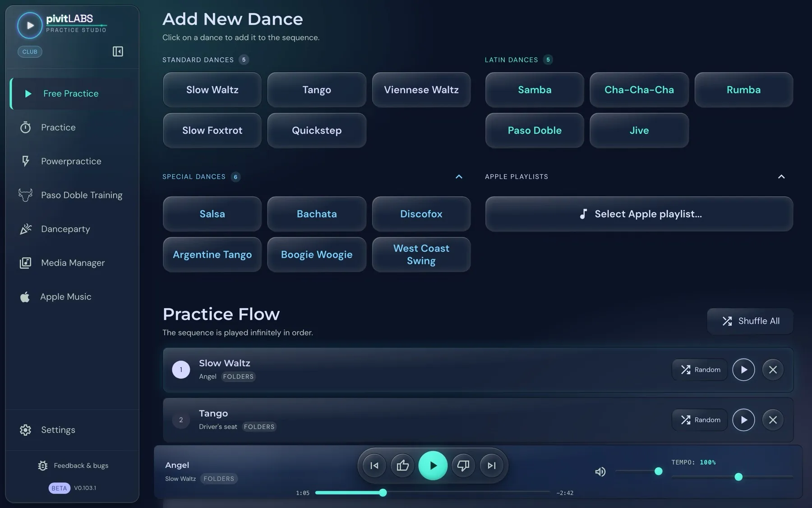Screen dimensions: 812x508
Task: Open Settings
Action: pos(72,430)
